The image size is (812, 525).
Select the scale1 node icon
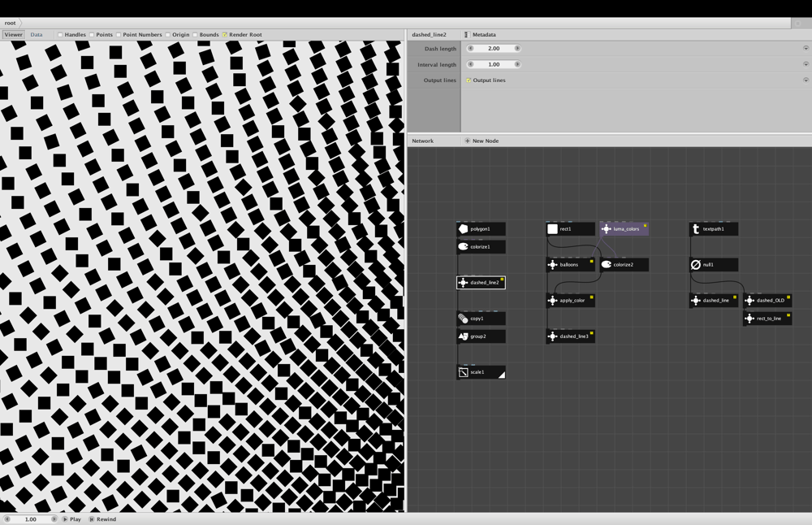(x=463, y=372)
